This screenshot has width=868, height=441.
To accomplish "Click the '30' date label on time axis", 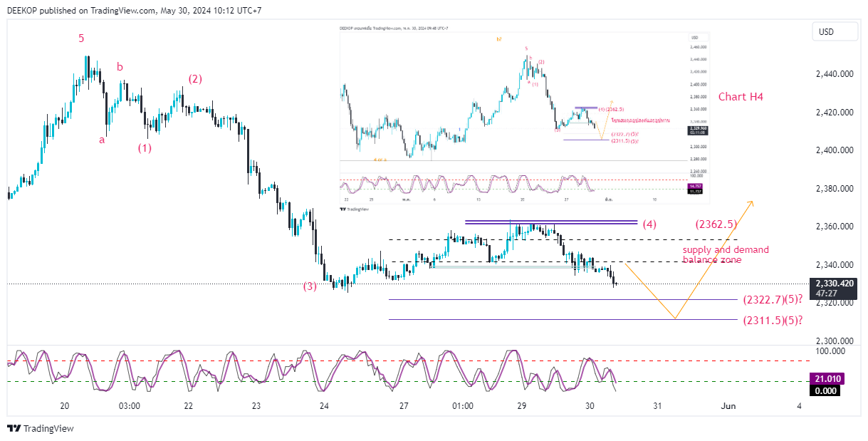I will 590,405.
